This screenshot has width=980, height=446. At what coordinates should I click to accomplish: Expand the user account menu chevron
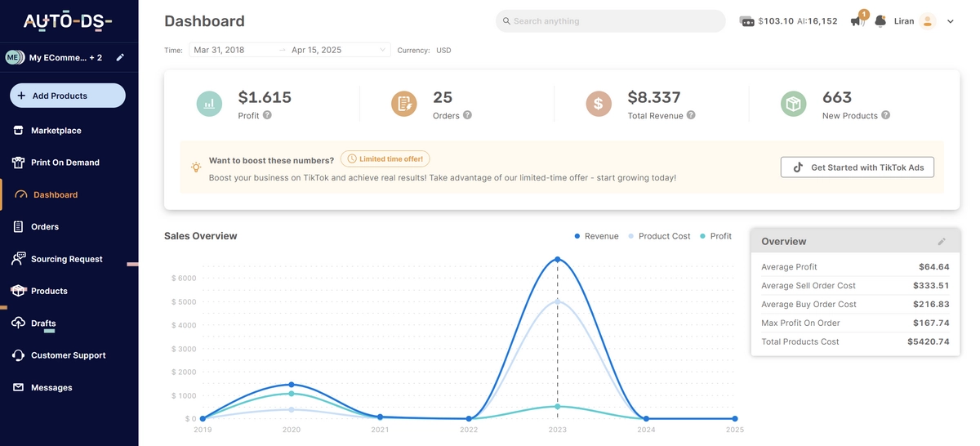coord(951,22)
